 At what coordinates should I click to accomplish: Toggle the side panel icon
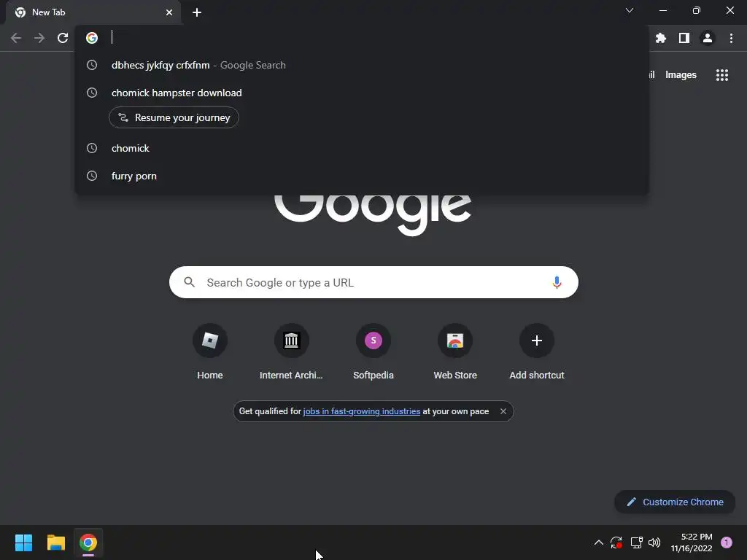tap(684, 38)
